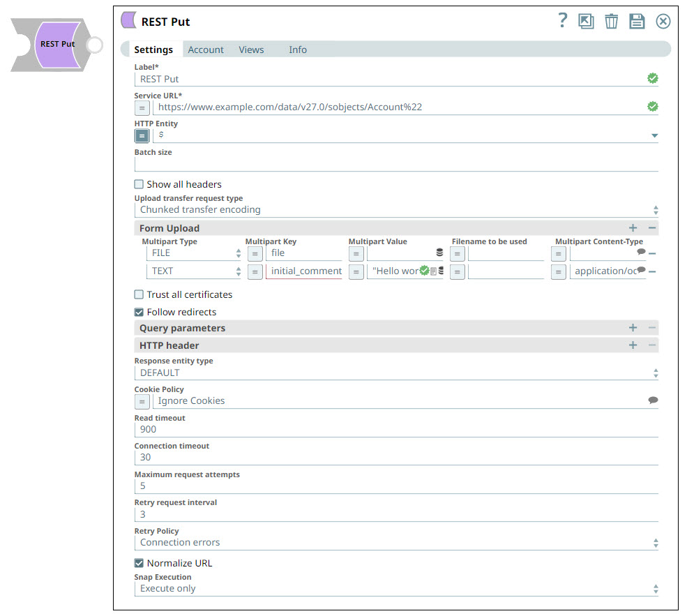Image resolution: width=687 pixels, height=616 pixels.
Task: Toggle expression button for Service URL
Action: coord(142,107)
